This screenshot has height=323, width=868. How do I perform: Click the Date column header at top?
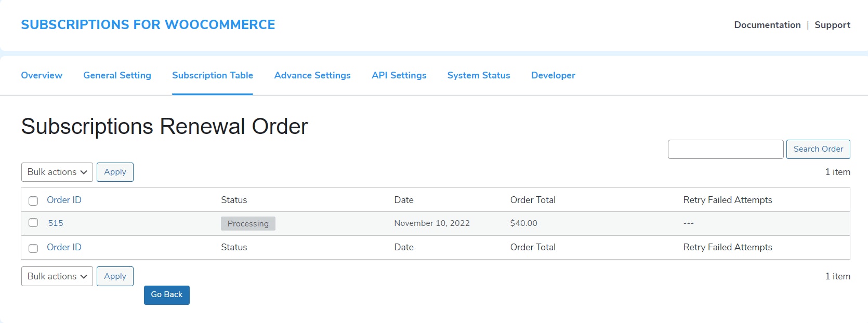[x=404, y=200]
